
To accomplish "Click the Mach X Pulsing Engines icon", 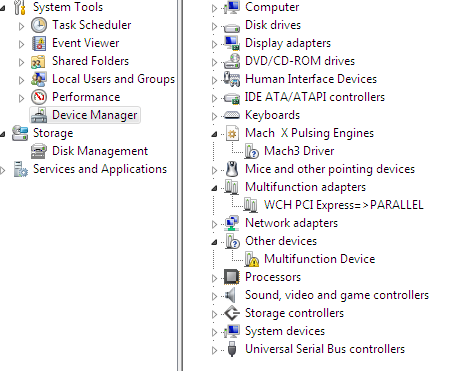I will pos(232,133).
